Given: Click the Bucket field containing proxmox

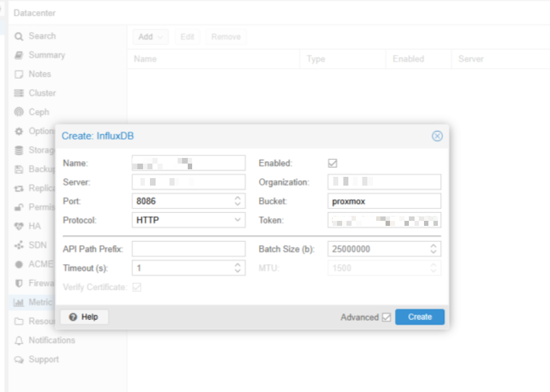Looking at the screenshot, I should (384, 201).
